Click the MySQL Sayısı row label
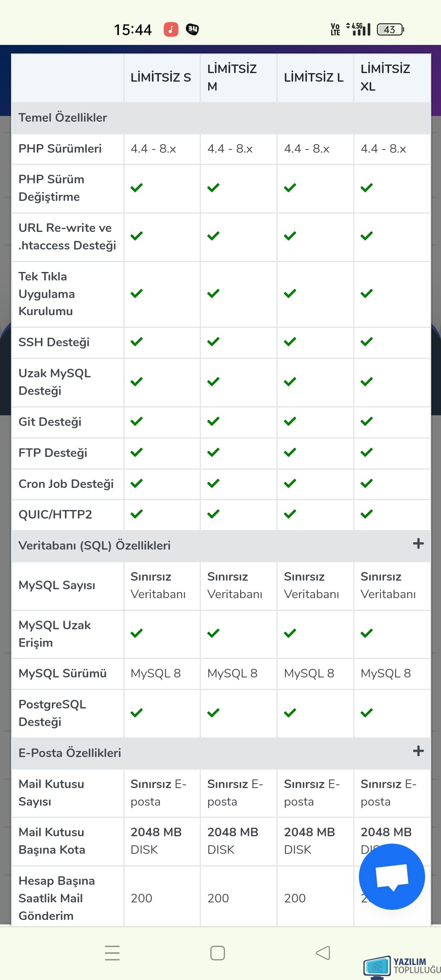The image size is (441, 980). [x=57, y=586]
